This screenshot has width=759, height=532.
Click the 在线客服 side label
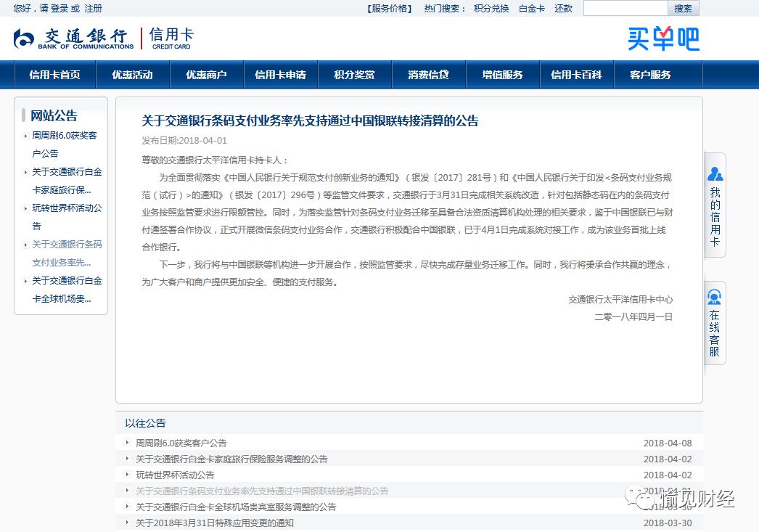pyautogui.click(x=715, y=333)
